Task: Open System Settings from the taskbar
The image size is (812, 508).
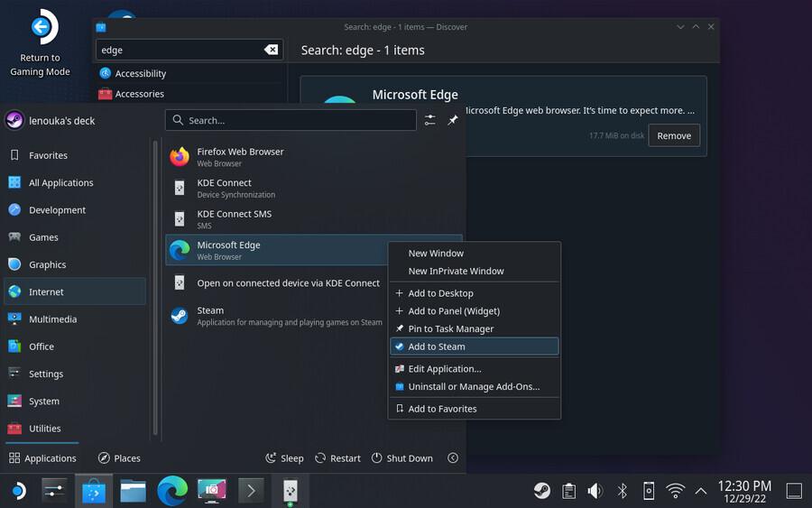Action: (54, 490)
